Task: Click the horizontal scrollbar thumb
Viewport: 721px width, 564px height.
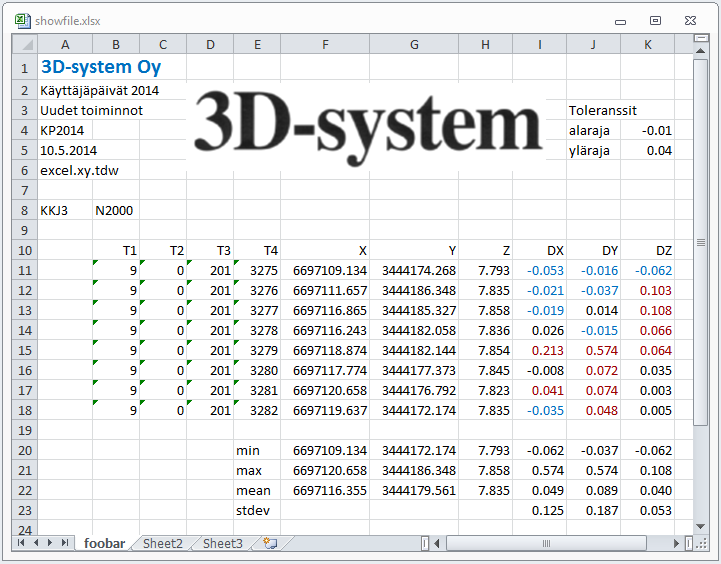Action: pyautogui.click(x=546, y=543)
